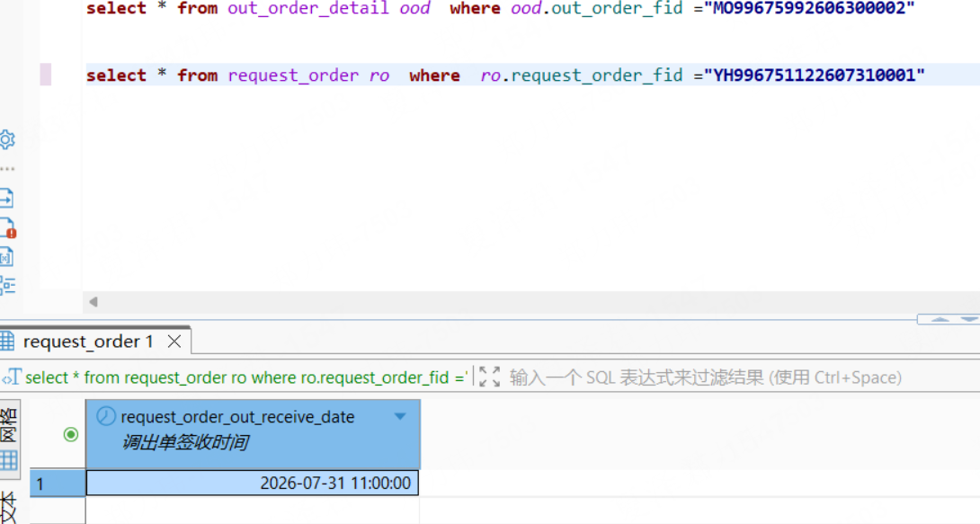Click the value "YH996751122607310001" in editor

pos(814,75)
